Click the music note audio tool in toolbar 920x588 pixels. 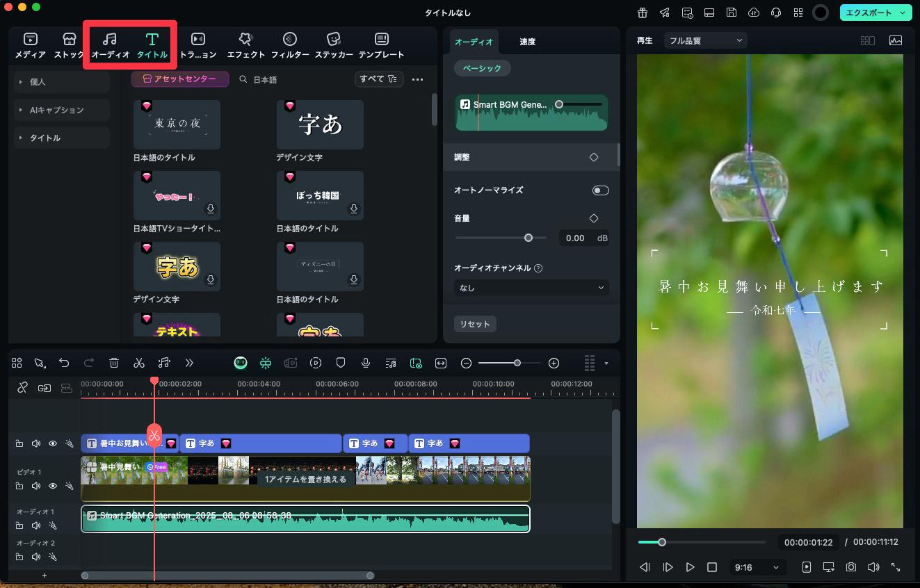click(164, 363)
